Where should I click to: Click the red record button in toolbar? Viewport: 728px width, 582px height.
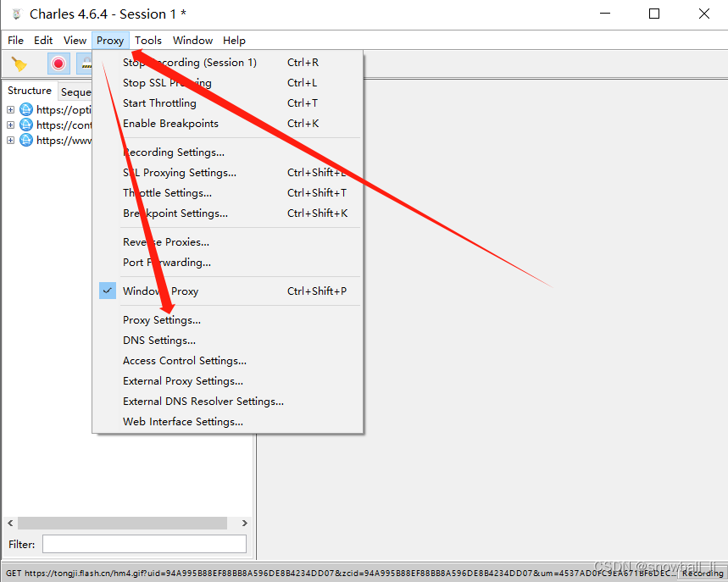click(x=58, y=64)
